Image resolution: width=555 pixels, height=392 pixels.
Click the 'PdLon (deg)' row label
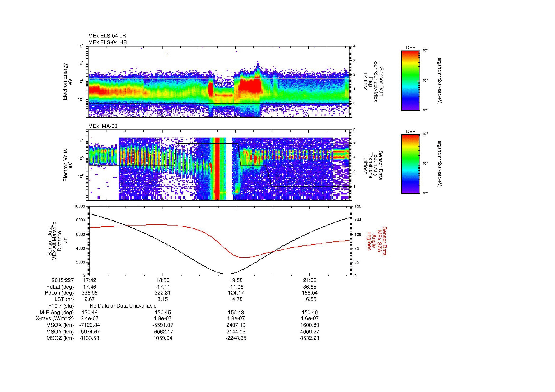(60, 293)
